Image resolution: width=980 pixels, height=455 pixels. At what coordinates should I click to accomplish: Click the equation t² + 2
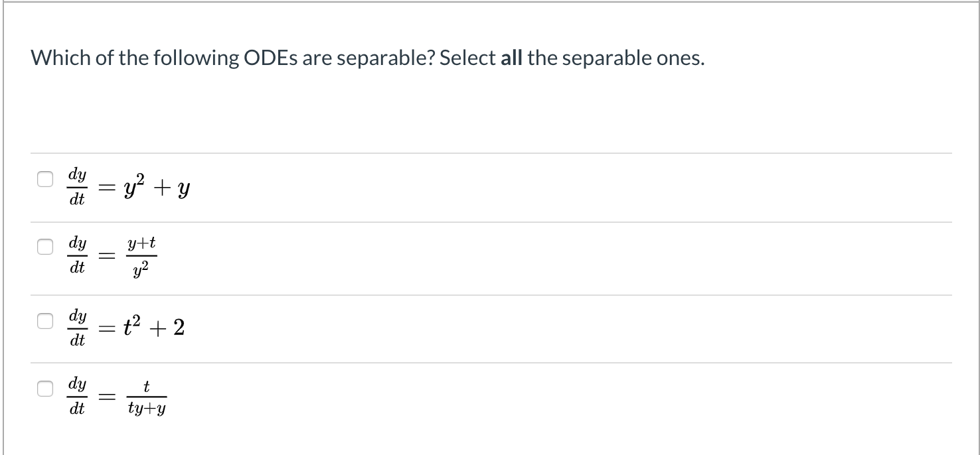tap(153, 326)
